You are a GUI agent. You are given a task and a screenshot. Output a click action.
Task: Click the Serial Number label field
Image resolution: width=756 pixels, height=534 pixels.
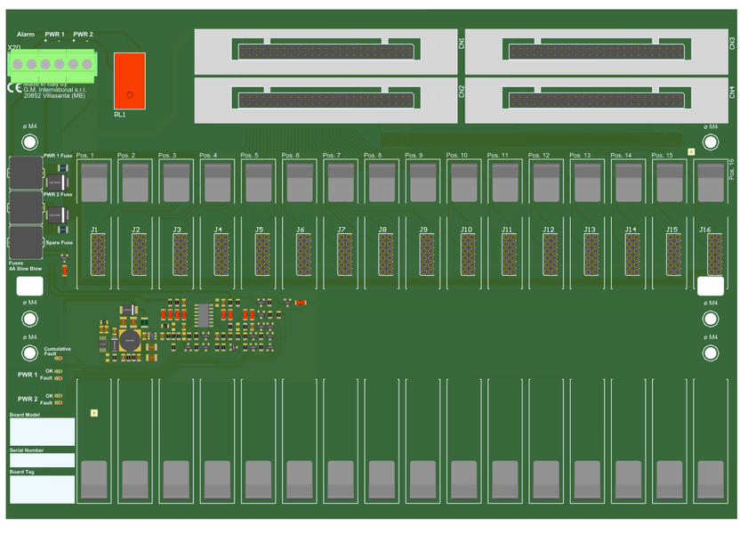(42, 461)
